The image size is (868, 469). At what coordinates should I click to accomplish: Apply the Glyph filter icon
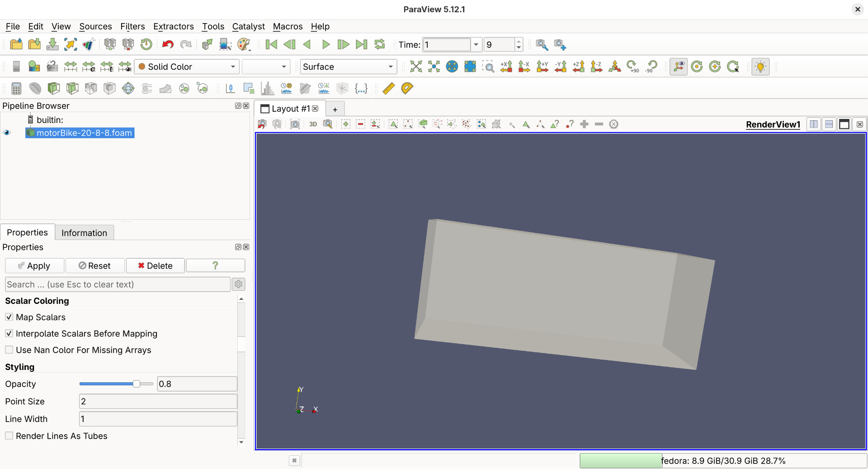tap(128, 88)
